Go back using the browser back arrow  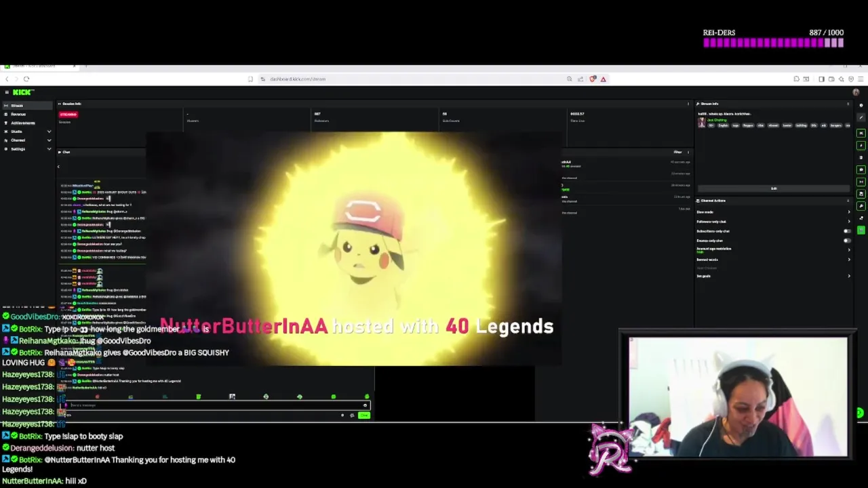7,79
